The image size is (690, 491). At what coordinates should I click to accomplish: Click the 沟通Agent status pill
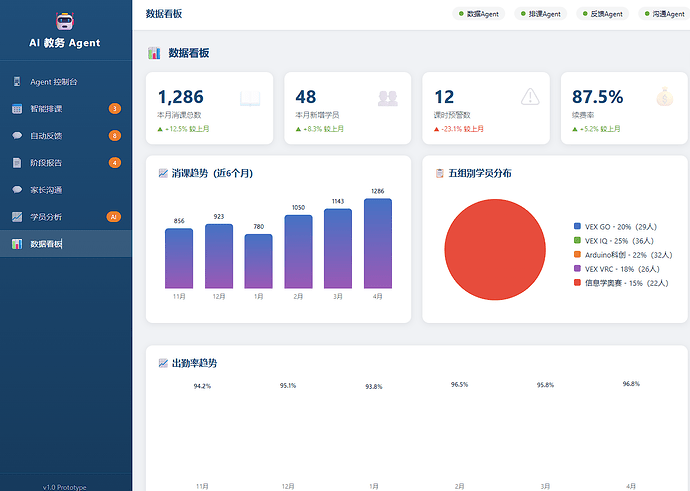click(x=664, y=14)
